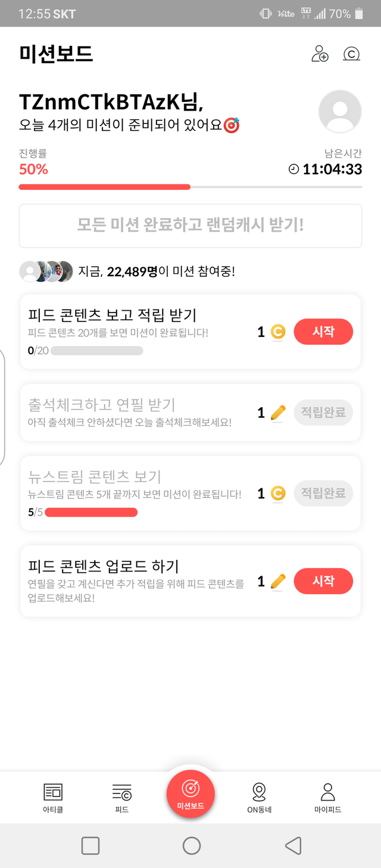The height and width of the screenshot is (868, 381).
Task: Tap the coin icon on 피드 콘텐츠 보고 mission
Action: pos(278,332)
